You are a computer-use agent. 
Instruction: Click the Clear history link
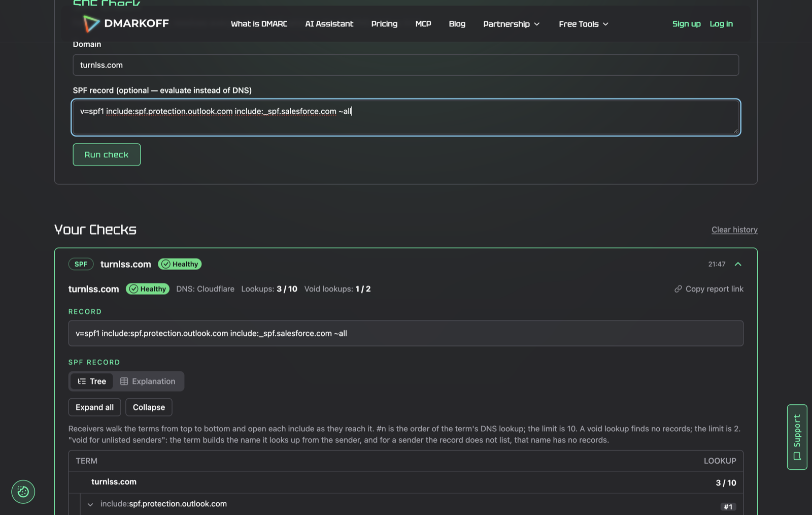point(734,230)
